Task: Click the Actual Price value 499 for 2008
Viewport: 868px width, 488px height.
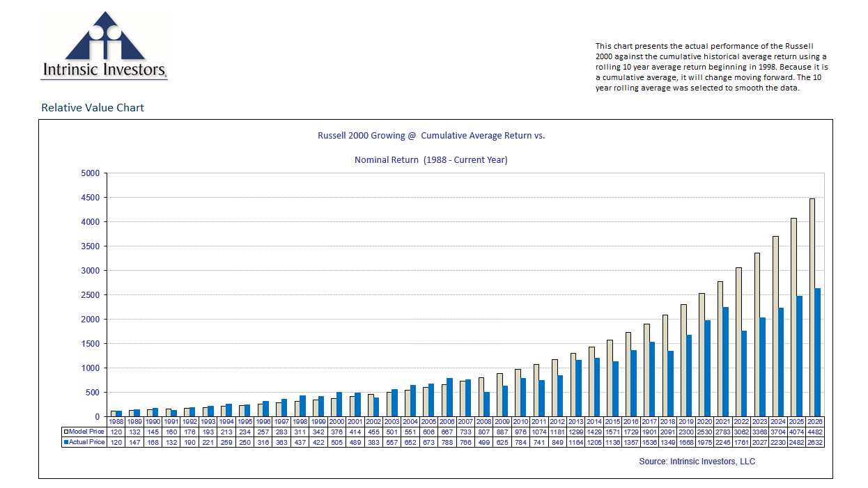Action: coord(484,442)
